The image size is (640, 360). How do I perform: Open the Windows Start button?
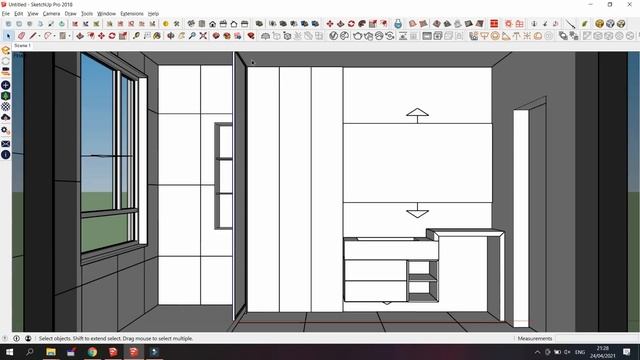point(9,352)
